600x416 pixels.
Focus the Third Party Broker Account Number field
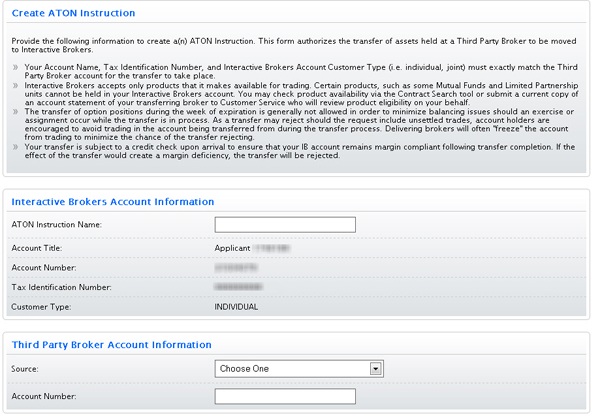click(x=285, y=396)
